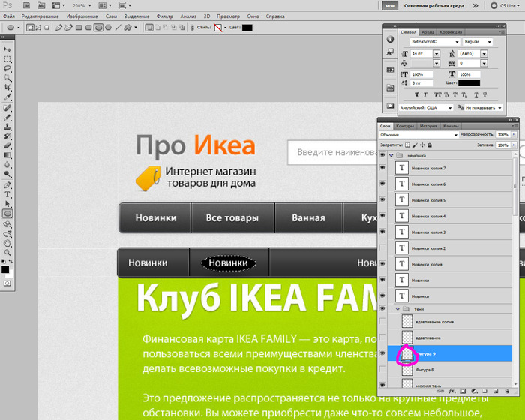Open the Styles fx panel icon
This screenshot has height=420, width=525.
tap(390, 52)
